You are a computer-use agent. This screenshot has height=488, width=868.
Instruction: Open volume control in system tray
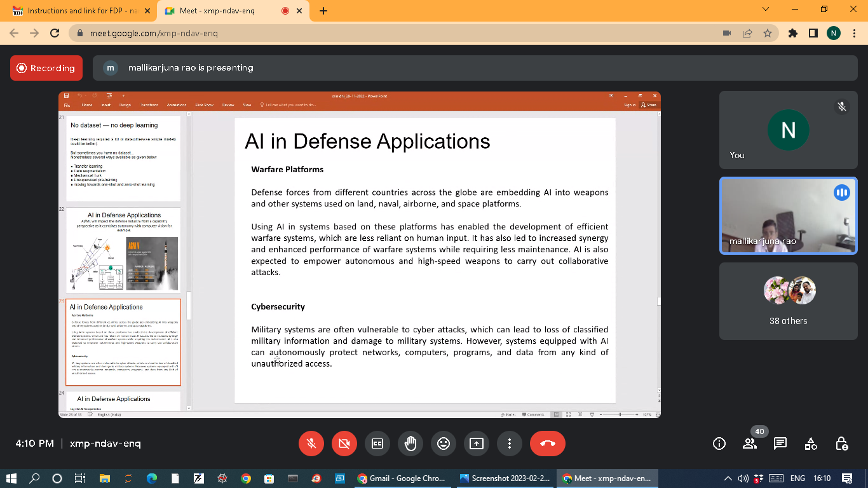743,478
